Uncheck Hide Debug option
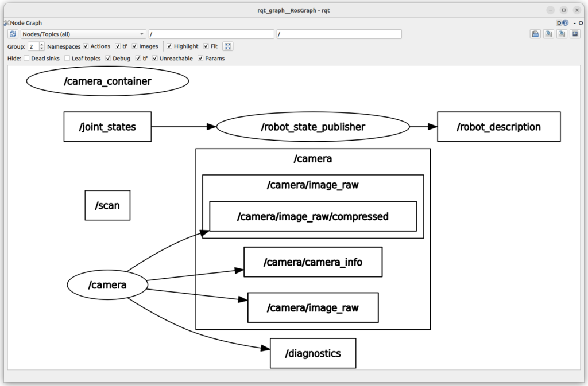The image size is (588, 386). coord(108,58)
